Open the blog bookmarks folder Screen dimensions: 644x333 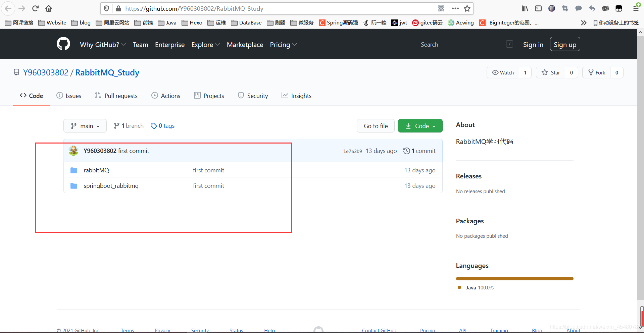click(x=81, y=22)
